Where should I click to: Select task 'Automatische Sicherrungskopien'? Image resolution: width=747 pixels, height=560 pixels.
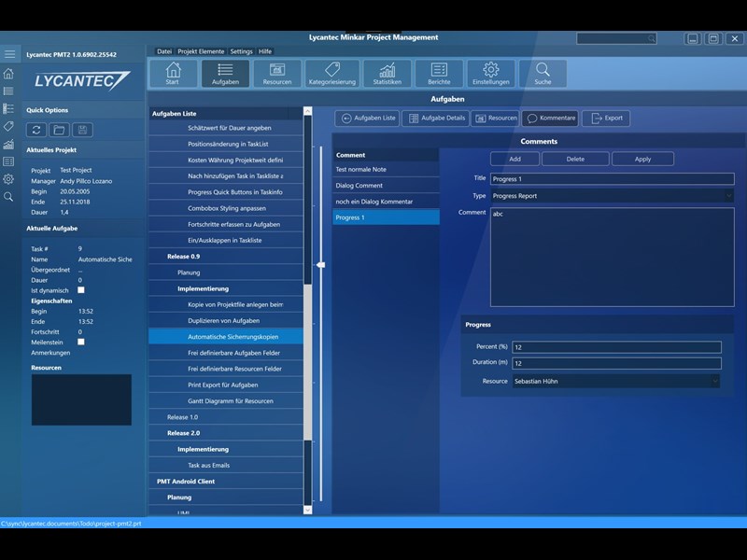(x=226, y=337)
